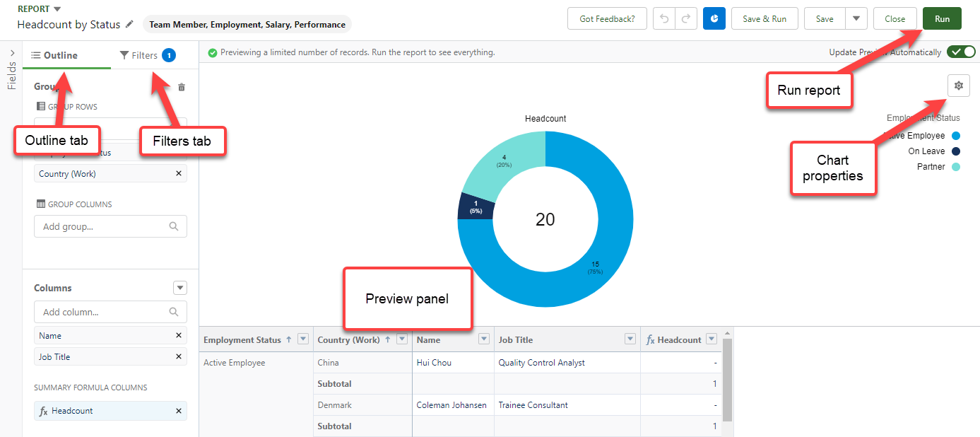This screenshot has width=980, height=437.
Task: Toggle Update Preview Automatically switch
Action: 961,52
